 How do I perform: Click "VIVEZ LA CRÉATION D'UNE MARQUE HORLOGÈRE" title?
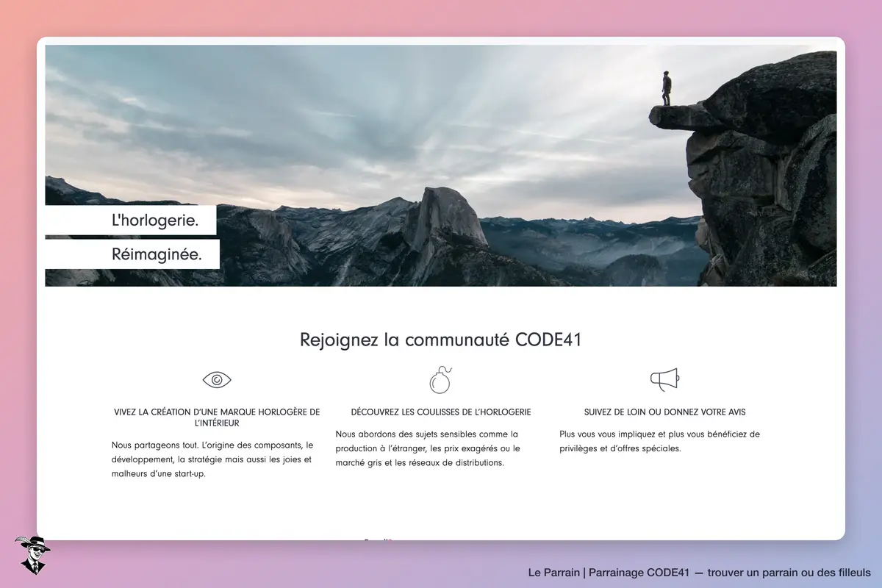(217, 417)
